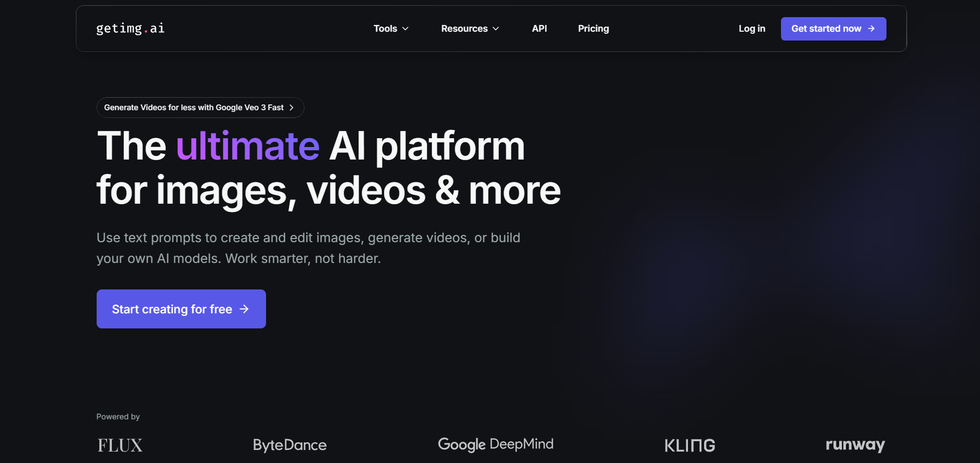980x463 pixels.
Task: Click the Log in link
Action: coord(751,29)
